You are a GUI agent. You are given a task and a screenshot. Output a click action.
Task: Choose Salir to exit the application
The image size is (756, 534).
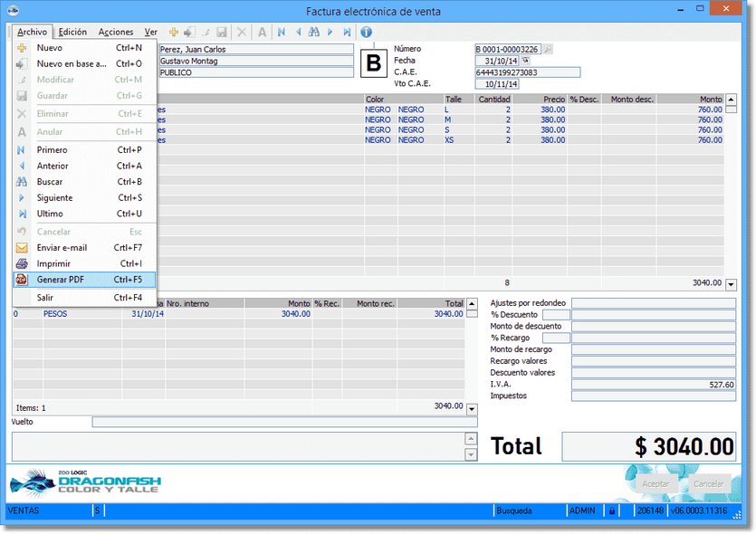point(44,297)
